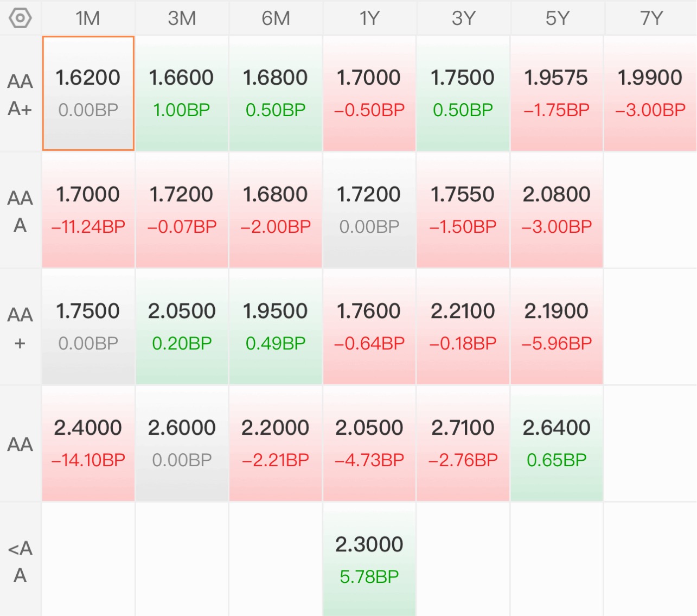Open AA 3M cell showing 2.6000
Image resolution: width=697 pixels, height=616 pixels.
[182, 443]
